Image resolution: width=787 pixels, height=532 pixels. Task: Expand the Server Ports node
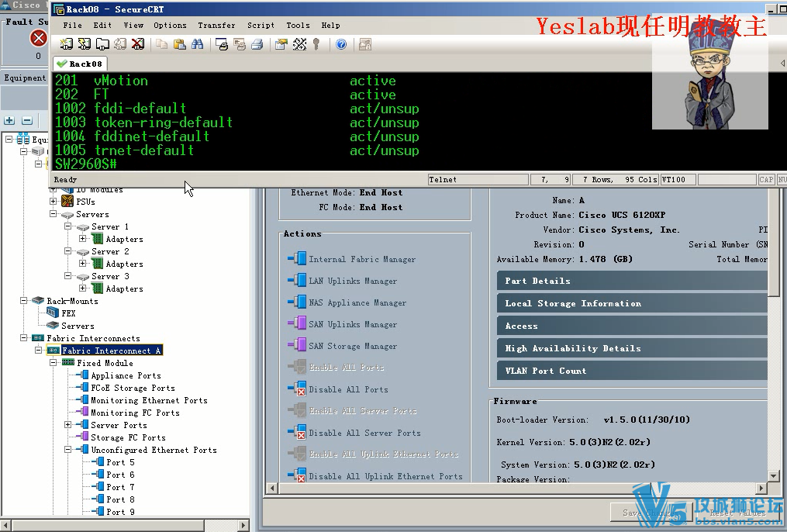click(67, 425)
